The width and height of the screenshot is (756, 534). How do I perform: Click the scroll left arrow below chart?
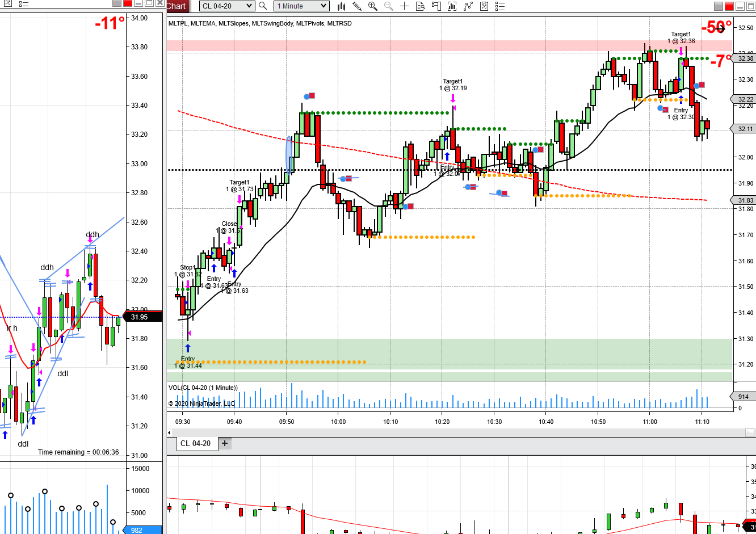[x=170, y=433]
